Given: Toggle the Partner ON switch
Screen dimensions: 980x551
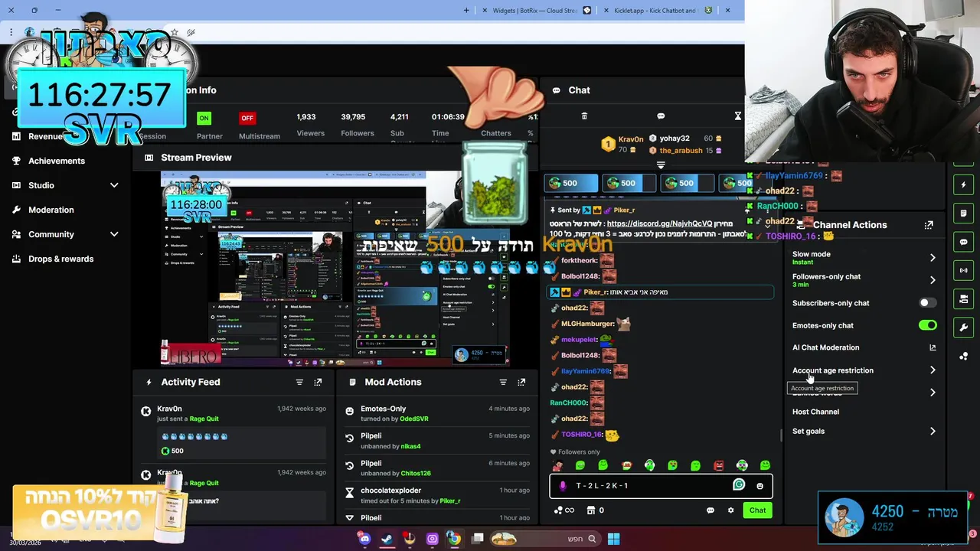Looking at the screenshot, I should pos(204,118).
